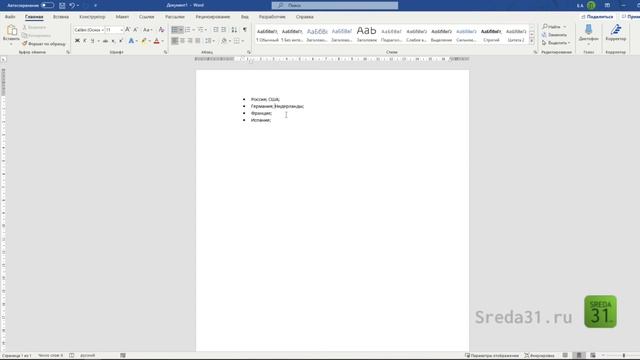The width and height of the screenshot is (640, 360).
Task: Click the Заменить (Replace) button
Action: tap(554, 35)
